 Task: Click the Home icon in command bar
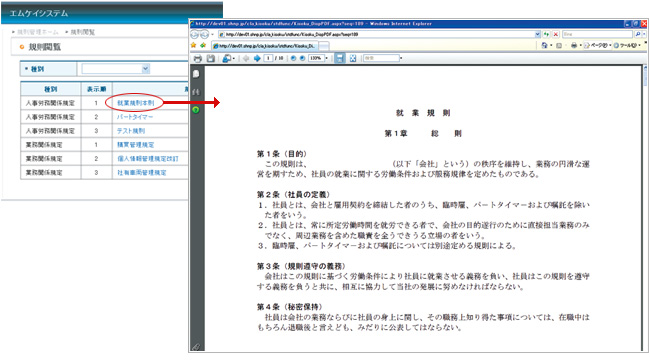coord(544,45)
